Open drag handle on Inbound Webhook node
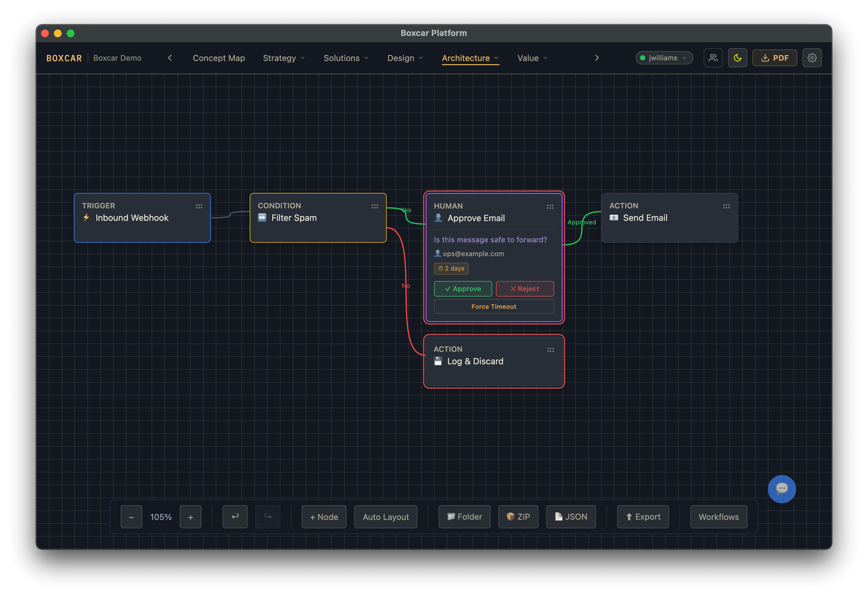The width and height of the screenshot is (868, 597). [x=199, y=206]
